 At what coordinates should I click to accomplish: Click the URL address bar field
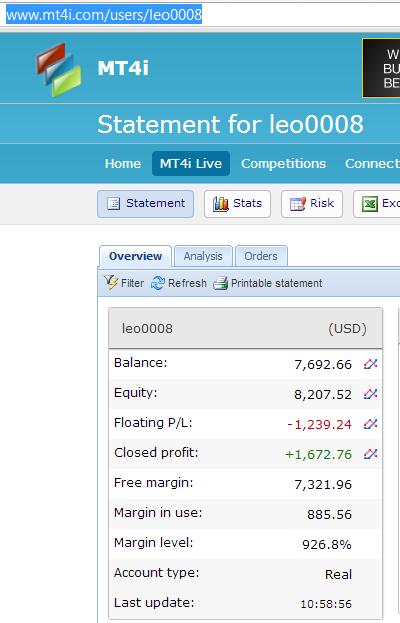[x=200, y=15]
